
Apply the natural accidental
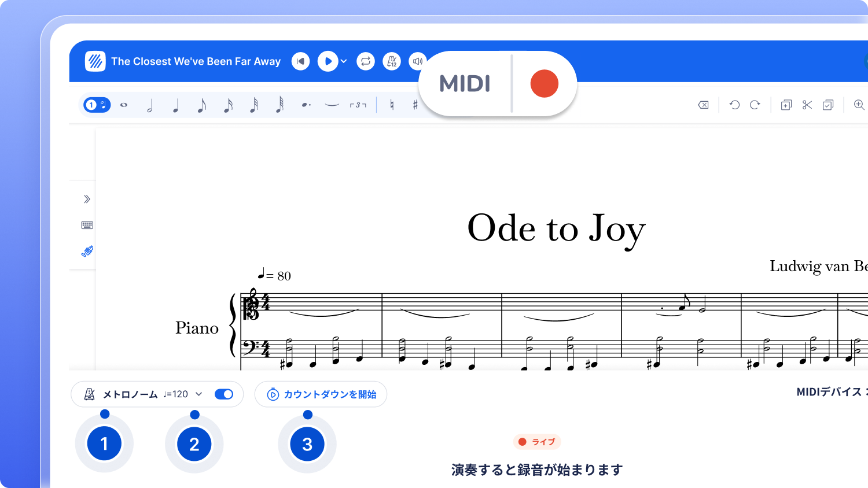tap(392, 105)
